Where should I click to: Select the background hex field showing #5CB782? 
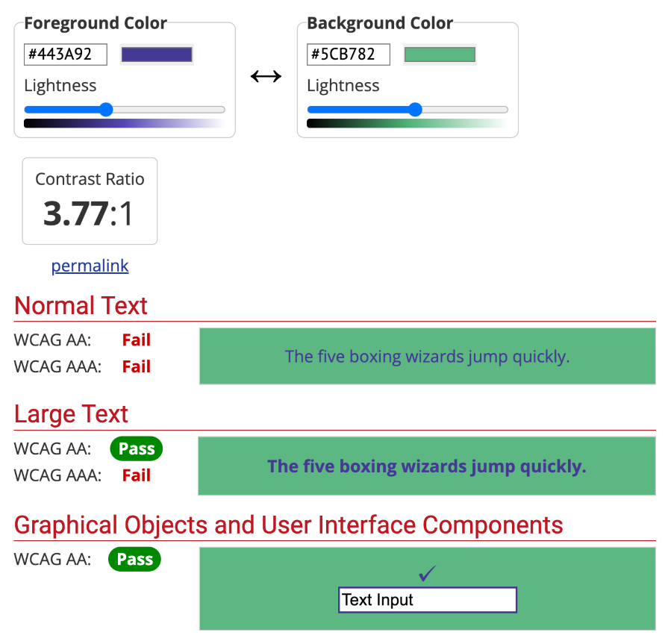pyautogui.click(x=348, y=54)
